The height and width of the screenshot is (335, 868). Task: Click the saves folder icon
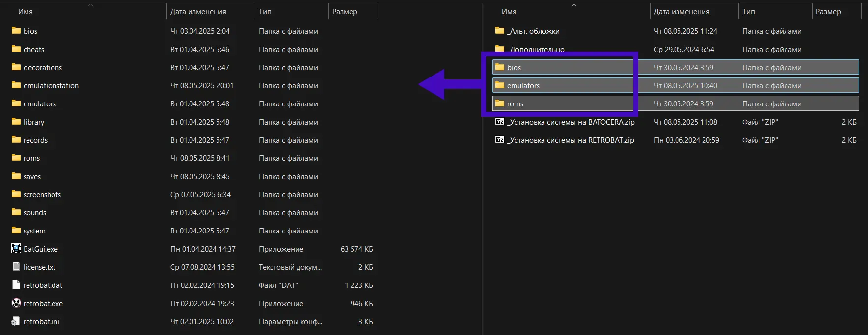(16, 176)
